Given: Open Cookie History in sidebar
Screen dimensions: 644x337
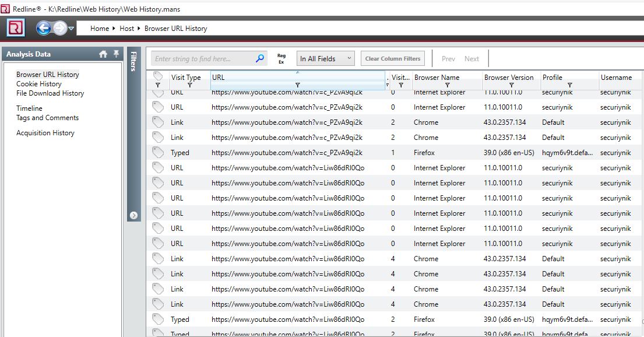Looking at the screenshot, I should coord(39,84).
